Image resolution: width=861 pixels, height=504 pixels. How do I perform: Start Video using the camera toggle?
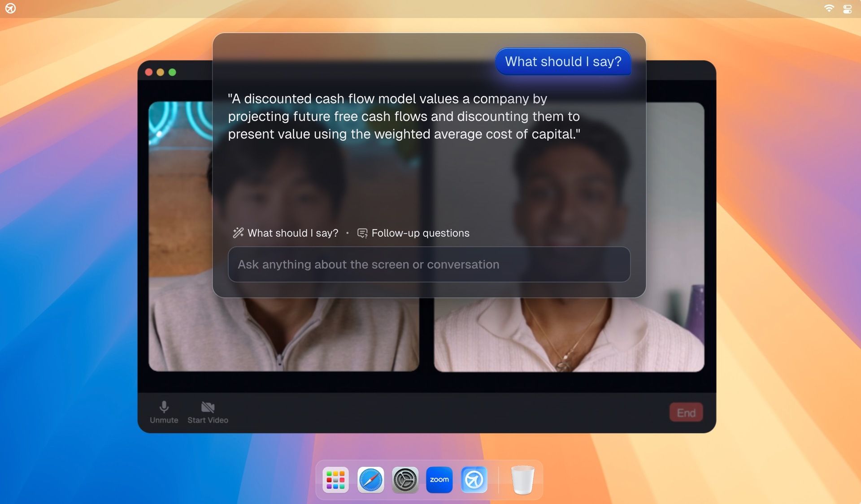(x=208, y=412)
